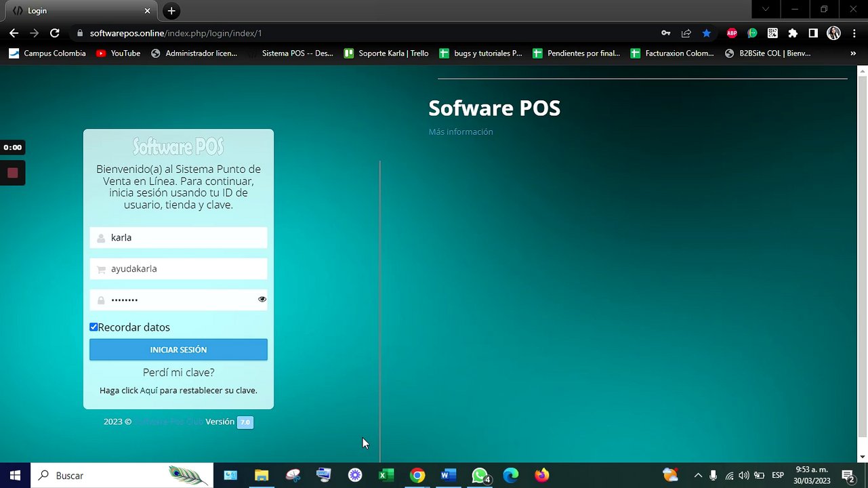Click the page vertical scrollbar
This screenshot has width=868, height=488.
pos(863,258)
